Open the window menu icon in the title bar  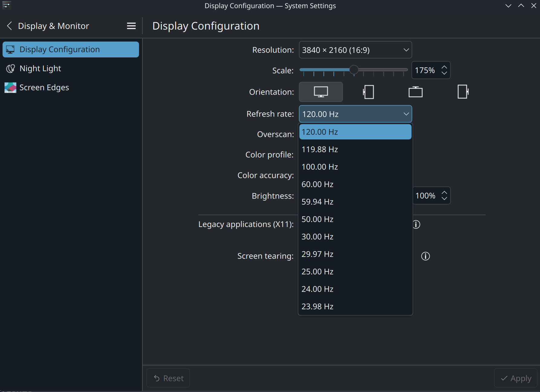(6, 5)
